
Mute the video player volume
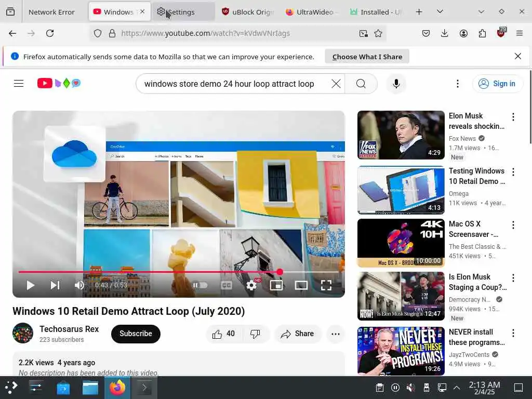point(79,285)
